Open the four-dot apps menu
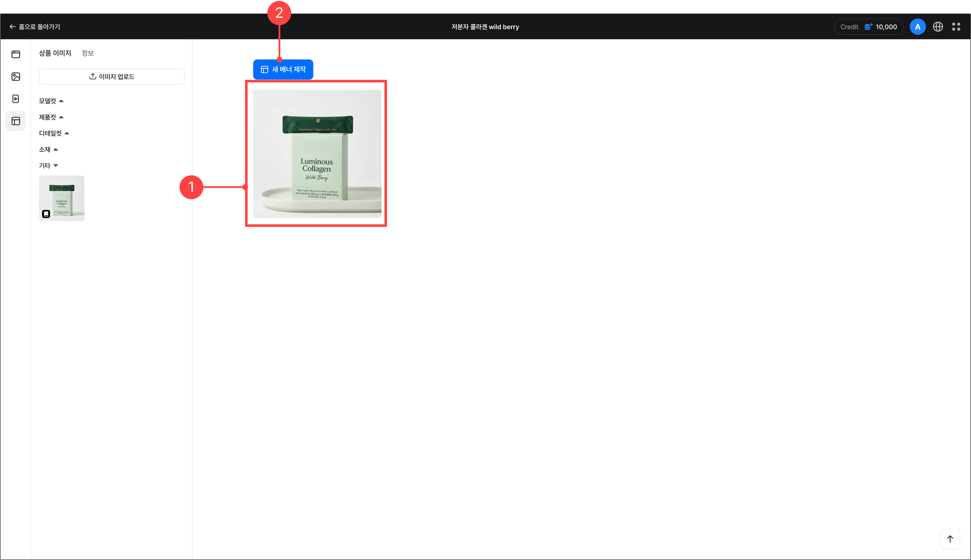 click(956, 27)
